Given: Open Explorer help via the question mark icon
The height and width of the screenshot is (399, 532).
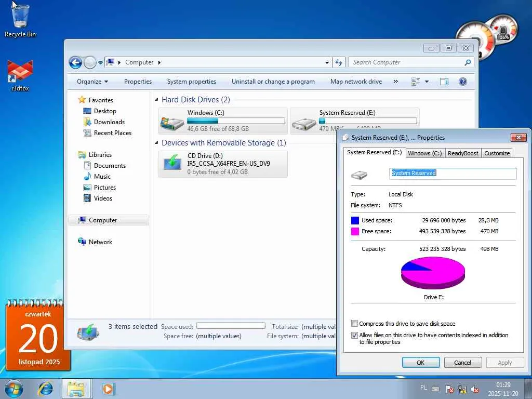Looking at the screenshot, I should [463, 82].
